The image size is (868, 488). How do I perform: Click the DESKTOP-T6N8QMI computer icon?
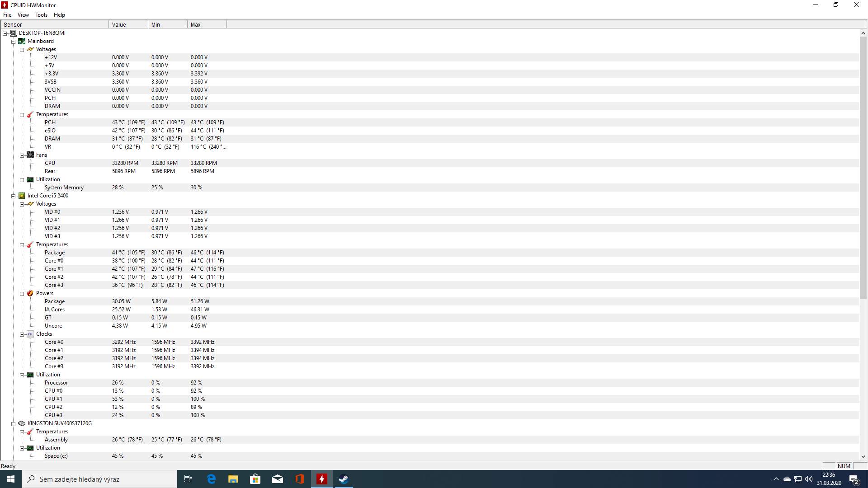(13, 33)
